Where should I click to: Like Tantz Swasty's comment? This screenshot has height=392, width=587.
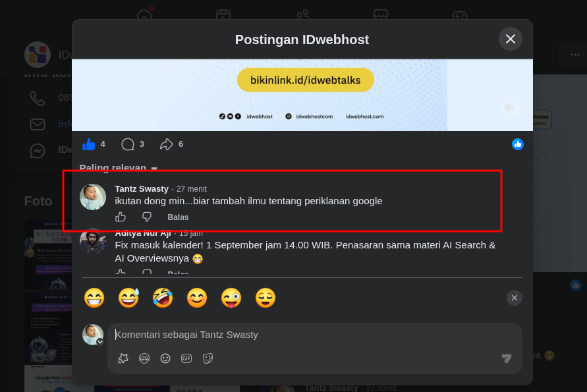click(x=121, y=217)
